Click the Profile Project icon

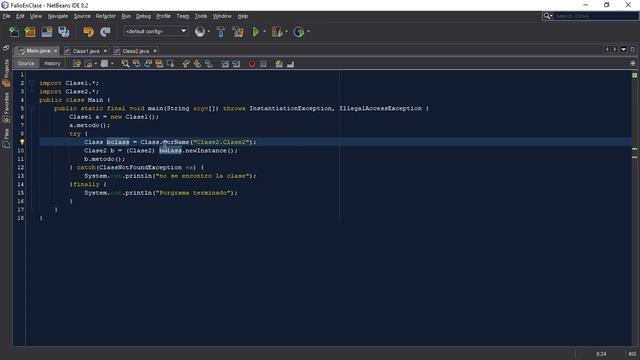point(299,32)
